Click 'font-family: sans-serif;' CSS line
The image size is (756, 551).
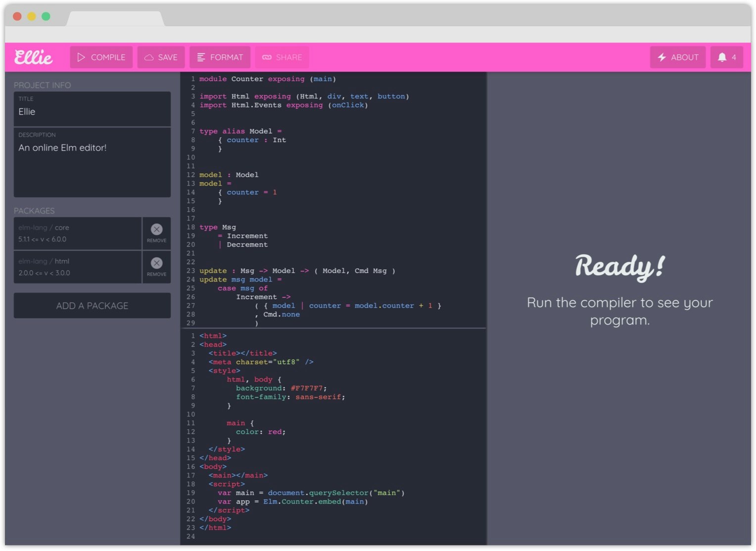point(290,397)
